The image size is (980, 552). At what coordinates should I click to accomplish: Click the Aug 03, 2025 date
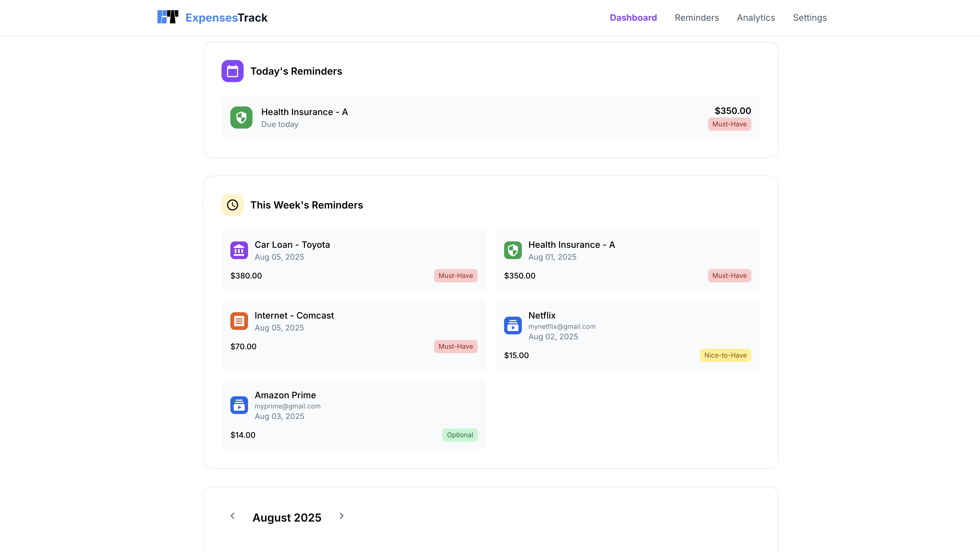279,416
